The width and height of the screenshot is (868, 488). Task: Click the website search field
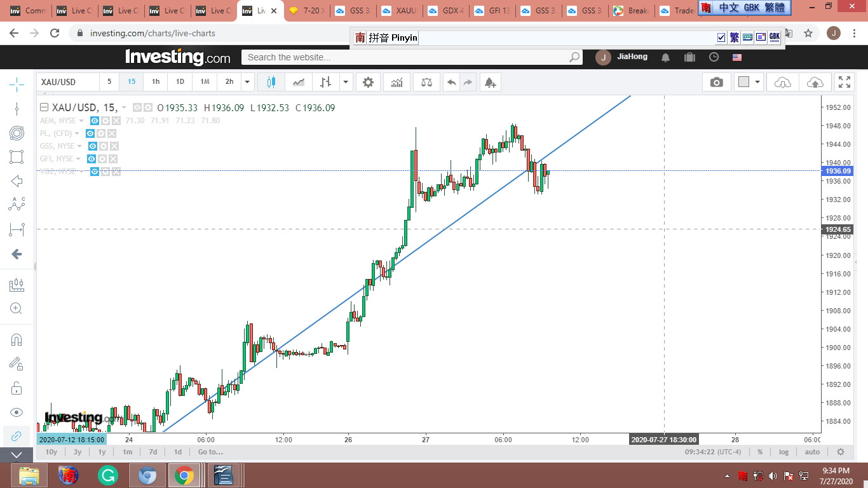[407, 57]
